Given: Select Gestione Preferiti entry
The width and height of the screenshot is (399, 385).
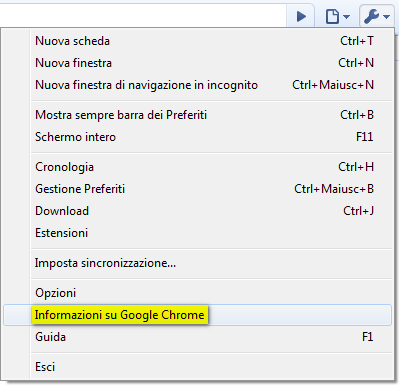Looking at the screenshot, I should pyautogui.click(x=197, y=189).
